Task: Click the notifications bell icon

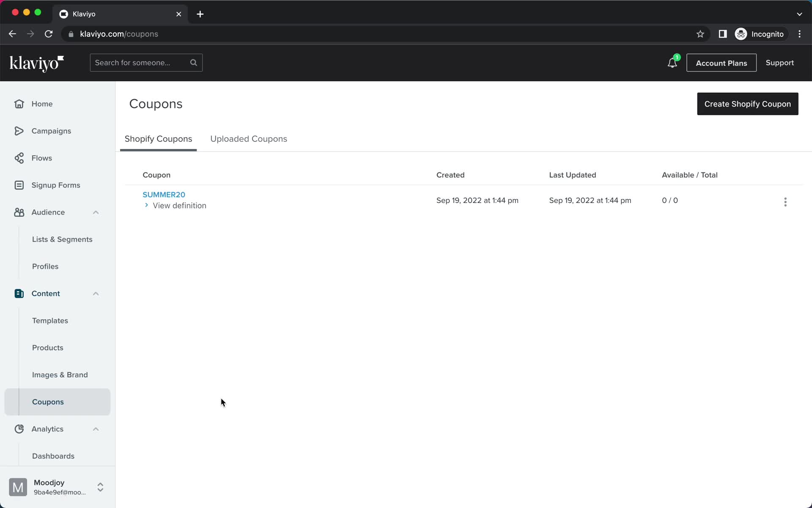Action: click(x=672, y=63)
